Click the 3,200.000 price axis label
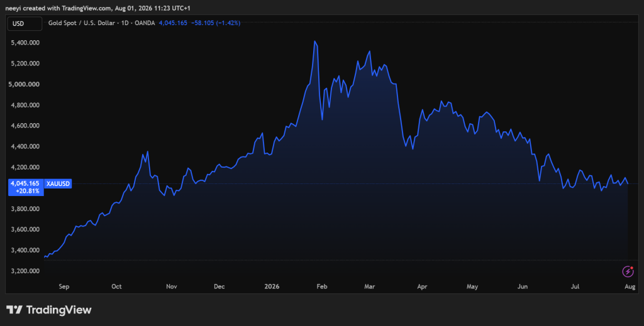 coord(26,271)
